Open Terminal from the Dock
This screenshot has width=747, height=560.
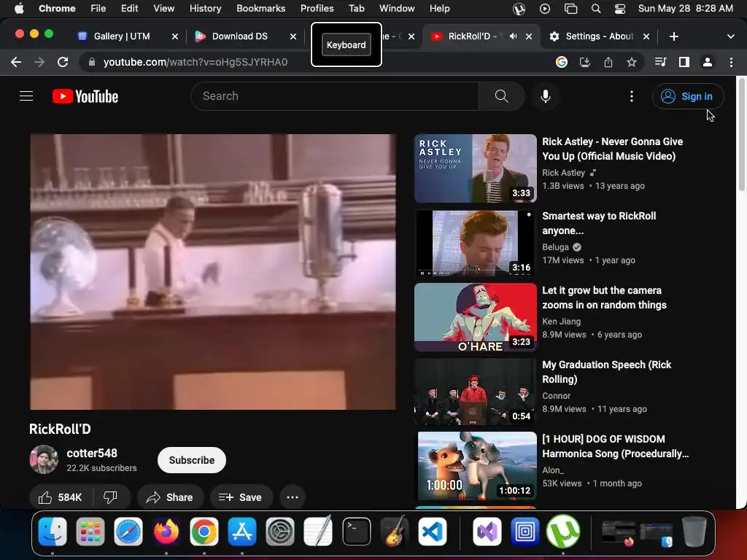tap(356, 532)
